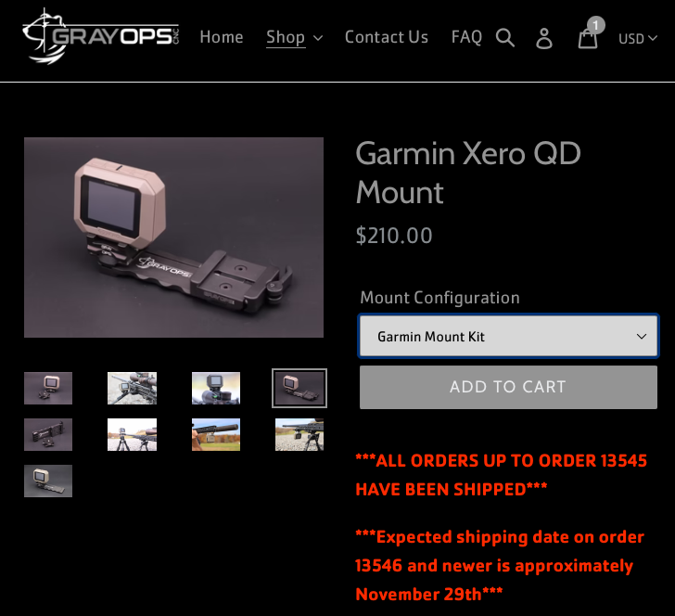Select first thumbnail of tan Garmin unit front view

point(48,388)
